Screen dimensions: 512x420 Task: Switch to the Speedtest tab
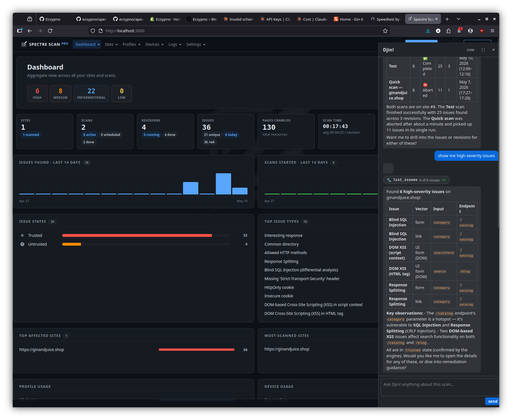click(386, 19)
